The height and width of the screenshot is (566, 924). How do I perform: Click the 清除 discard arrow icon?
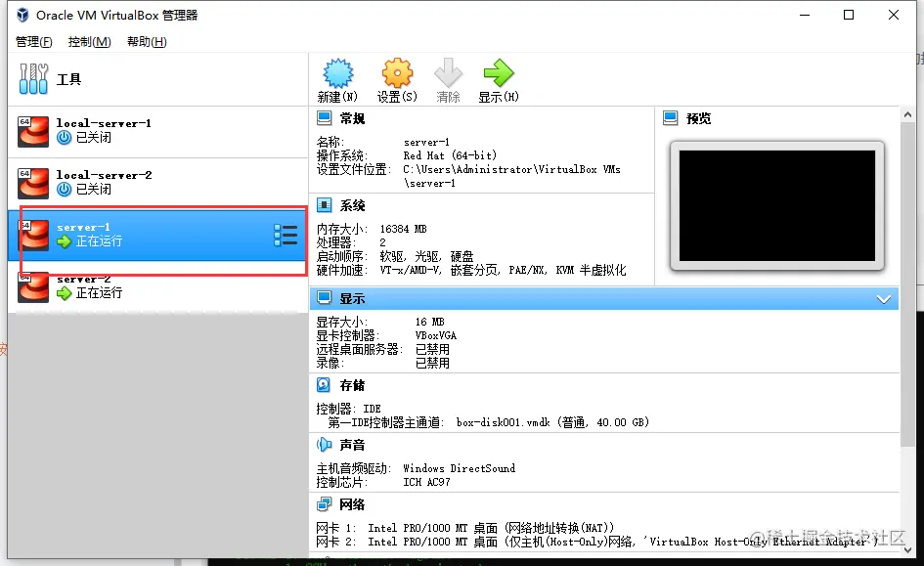click(448, 73)
